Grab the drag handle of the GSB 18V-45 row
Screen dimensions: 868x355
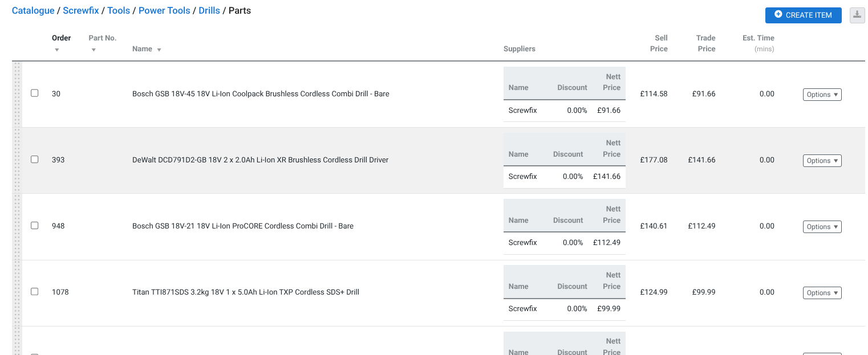(17, 94)
